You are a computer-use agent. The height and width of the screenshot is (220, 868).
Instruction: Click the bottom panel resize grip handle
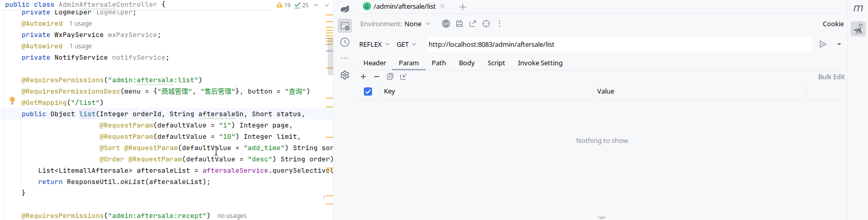[x=602, y=218]
